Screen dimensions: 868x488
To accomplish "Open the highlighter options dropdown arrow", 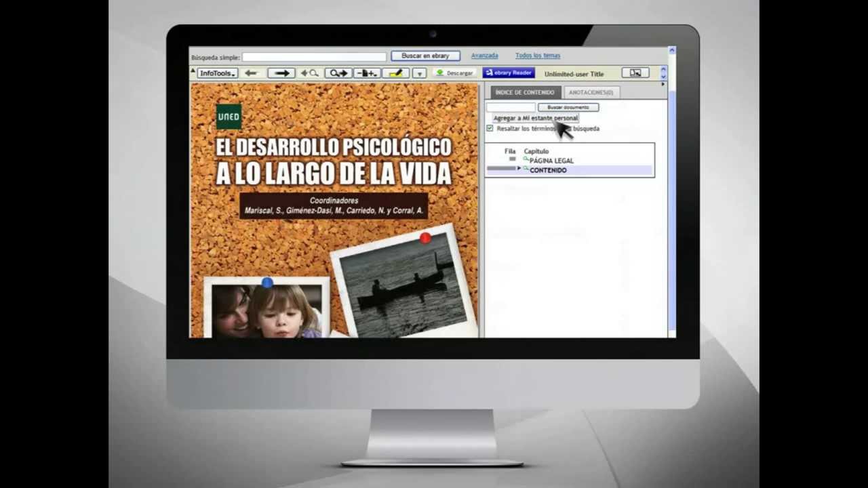I will click(419, 73).
